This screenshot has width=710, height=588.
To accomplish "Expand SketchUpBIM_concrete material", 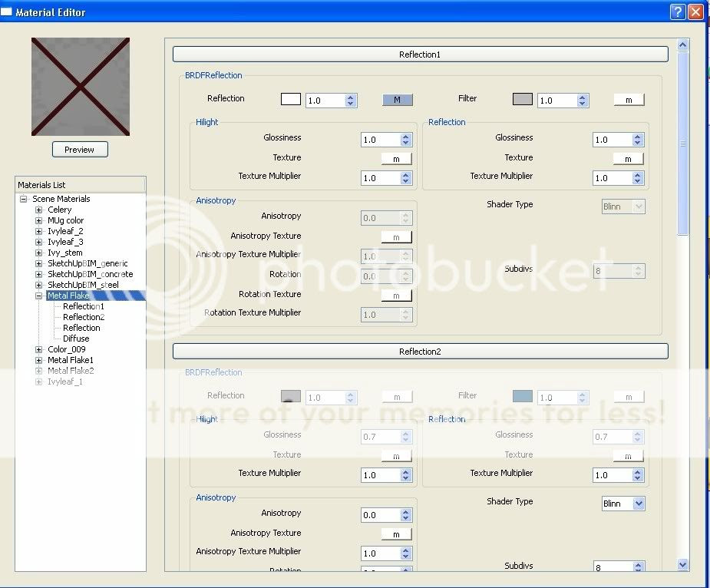I will pyautogui.click(x=39, y=274).
